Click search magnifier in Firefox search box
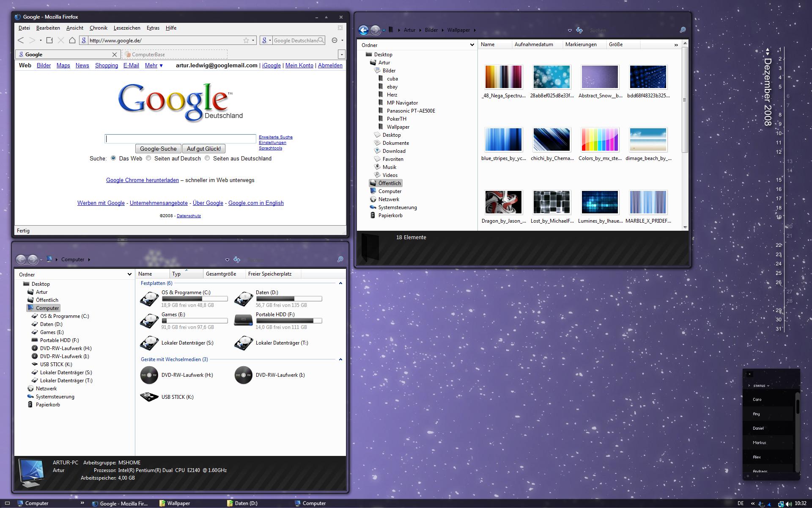812x508 pixels. [321, 40]
